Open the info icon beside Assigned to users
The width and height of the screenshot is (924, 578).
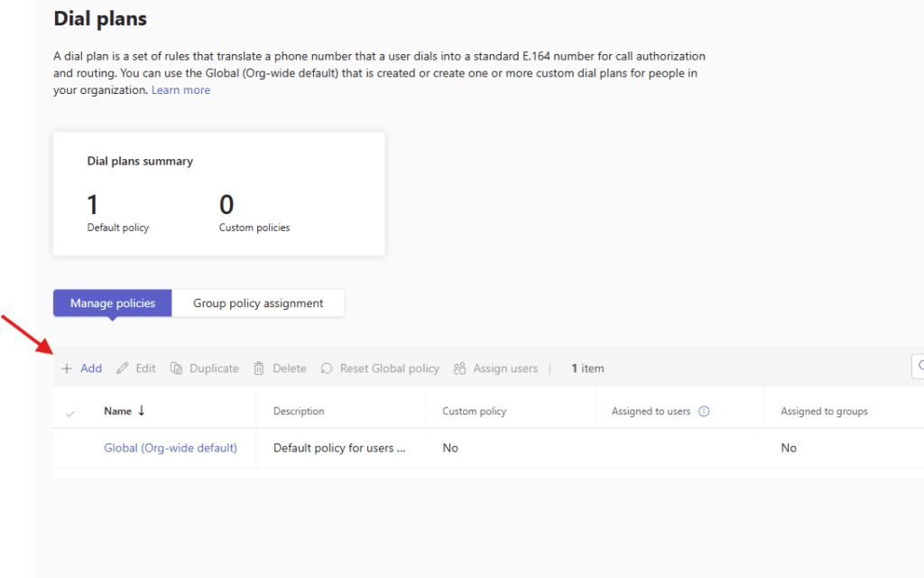(705, 412)
